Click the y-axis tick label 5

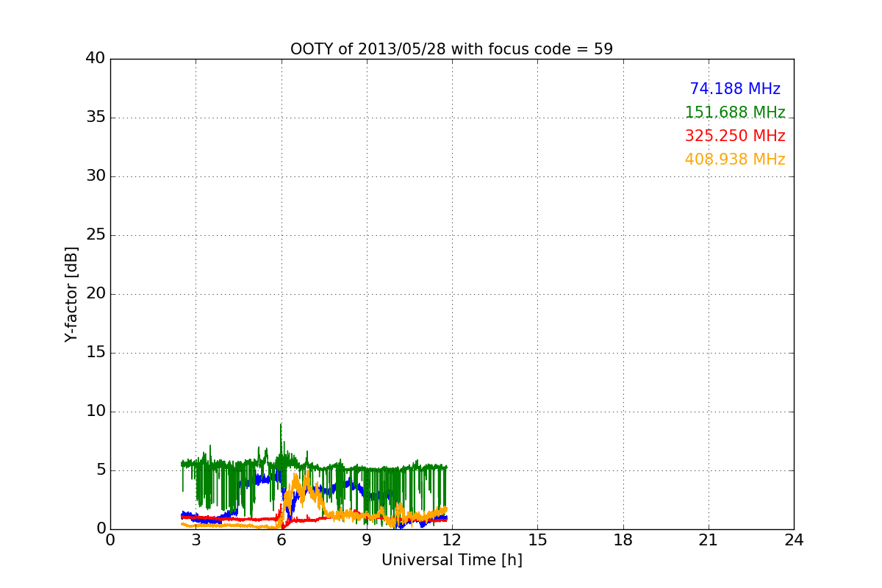pos(100,470)
